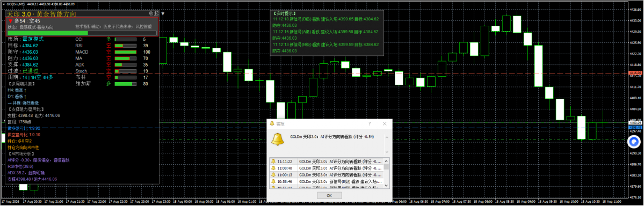Click the MACD strength bar
The height and width of the screenshot is (206, 644).
tap(125, 52)
